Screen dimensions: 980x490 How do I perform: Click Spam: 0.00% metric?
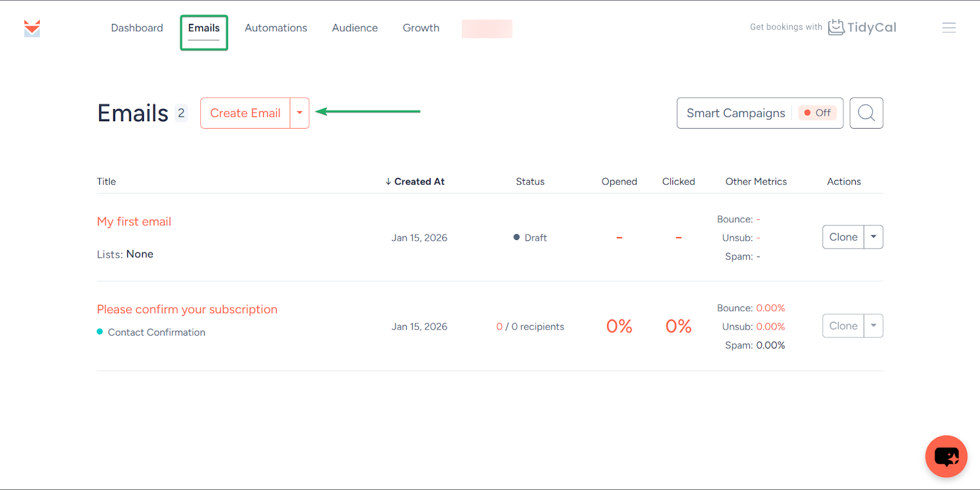click(755, 345)
